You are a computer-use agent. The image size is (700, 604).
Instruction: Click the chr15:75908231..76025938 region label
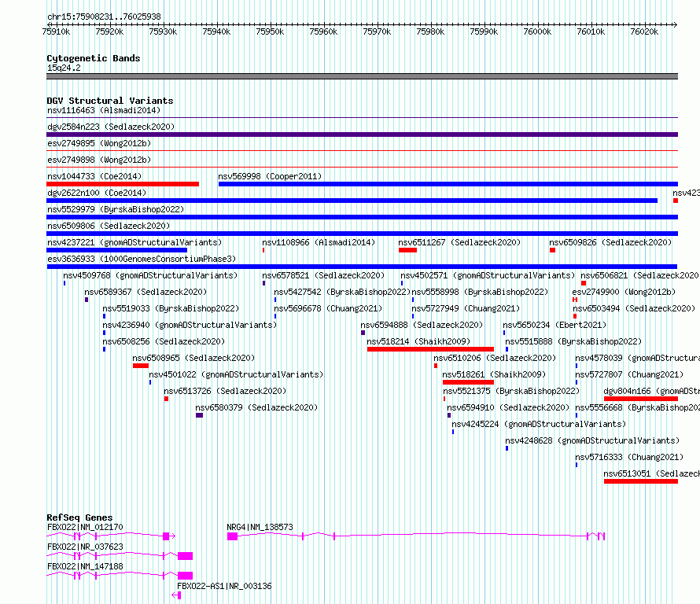(x=104, y=17)
